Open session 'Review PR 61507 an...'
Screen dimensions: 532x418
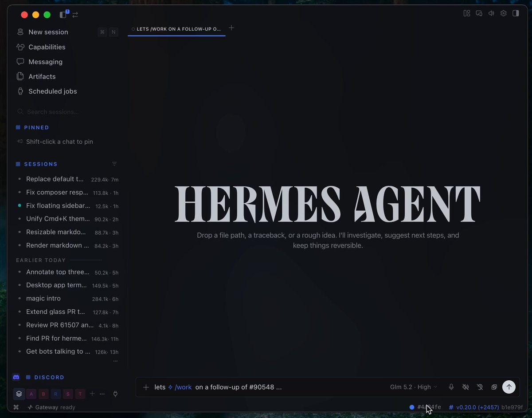67,325
